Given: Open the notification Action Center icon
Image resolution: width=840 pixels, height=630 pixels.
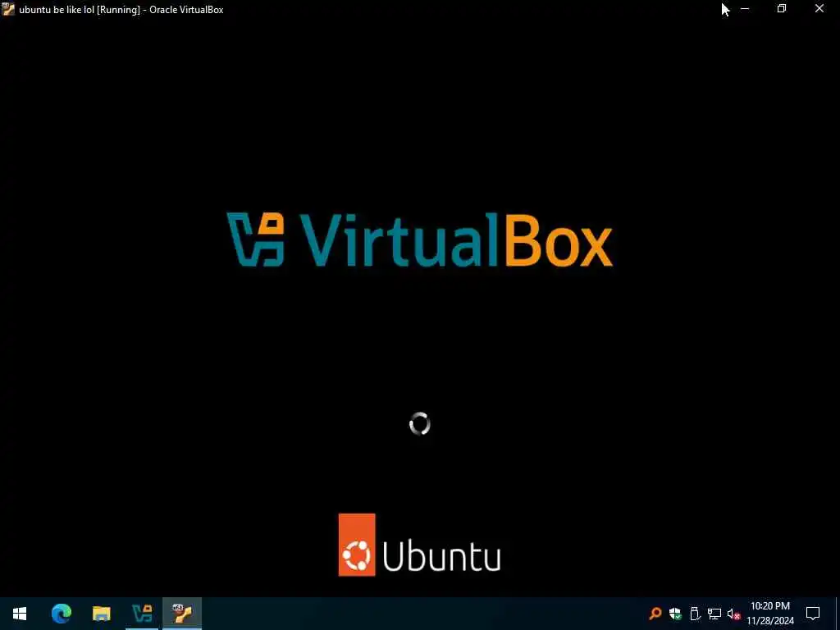Looking at the screenshot, I should coord(813,614).
